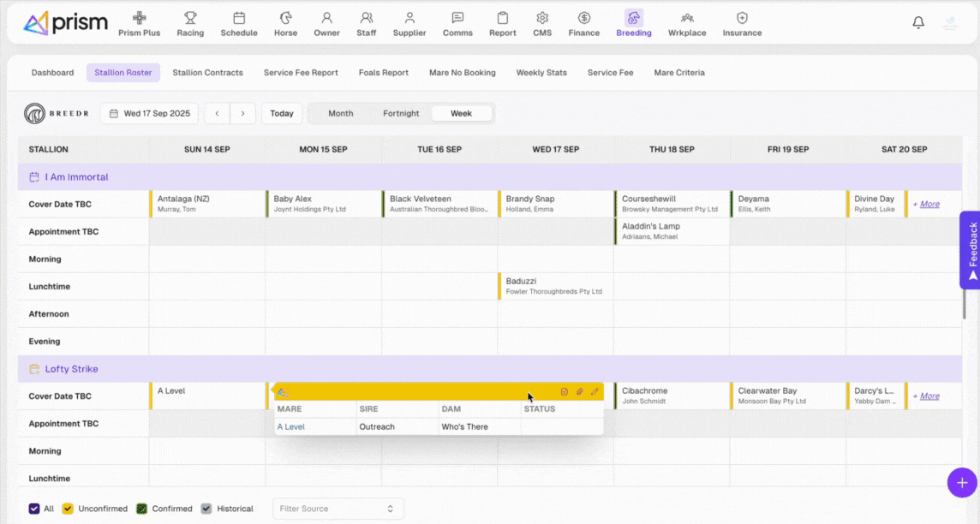Open the Racing trophy icon

pos(190,18)
